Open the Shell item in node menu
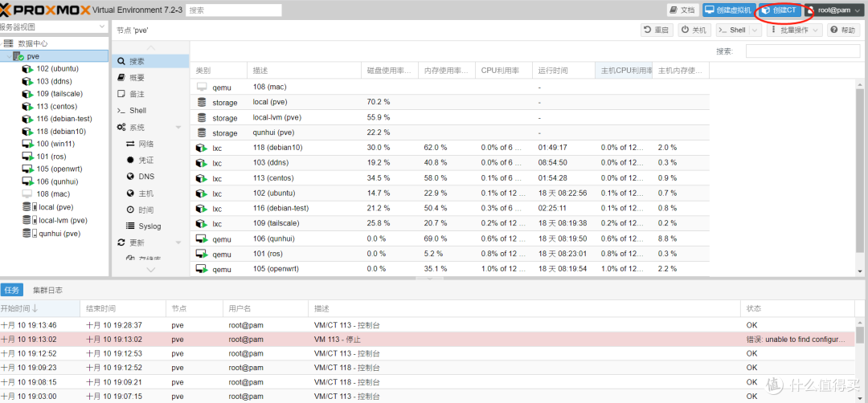868x403 pixels. tap(137, 111)
